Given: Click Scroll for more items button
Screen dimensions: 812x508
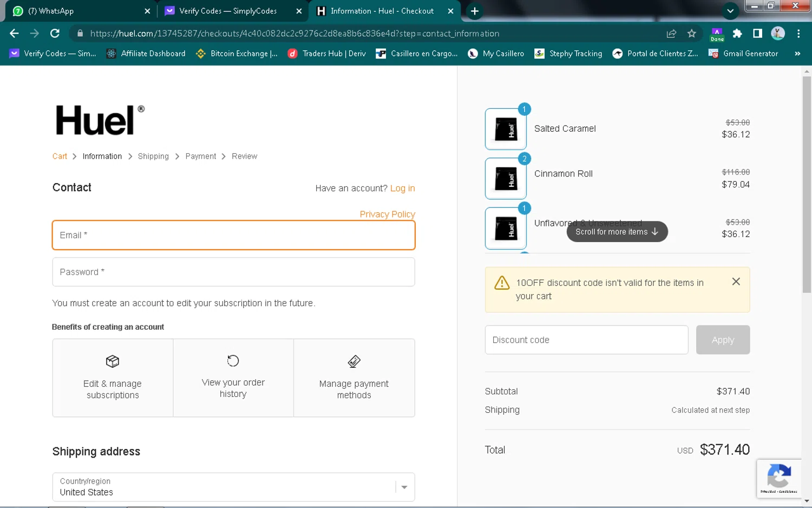Looking at the screenshot, I should tap(617, 231).
